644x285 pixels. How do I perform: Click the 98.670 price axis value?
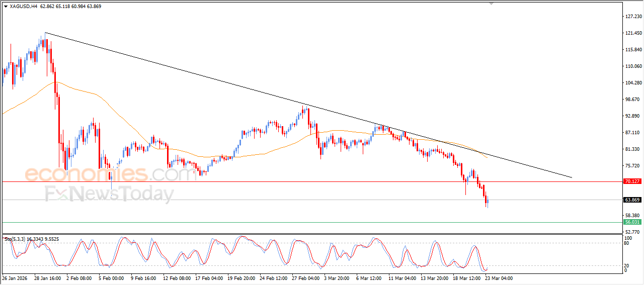coord(632,100)
